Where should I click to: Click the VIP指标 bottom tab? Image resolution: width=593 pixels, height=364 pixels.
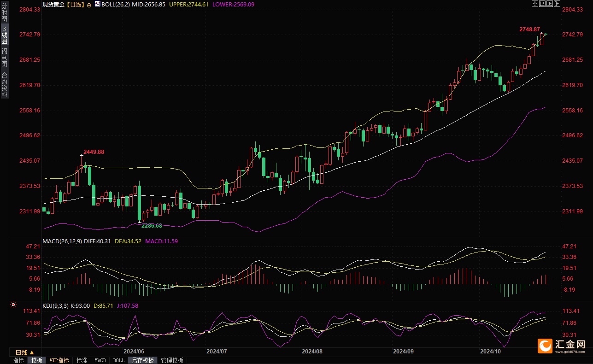(x=59, y=360)
